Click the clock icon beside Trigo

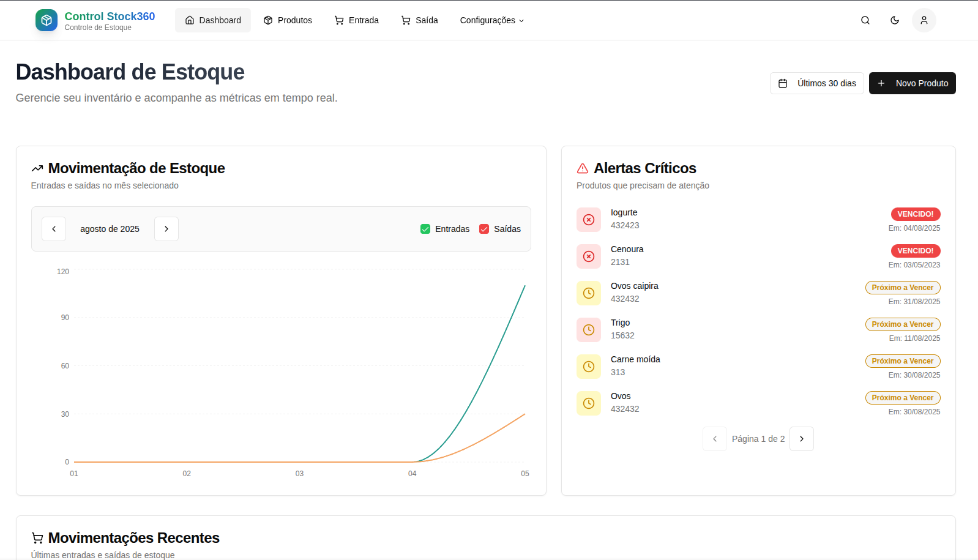[588, 330]
